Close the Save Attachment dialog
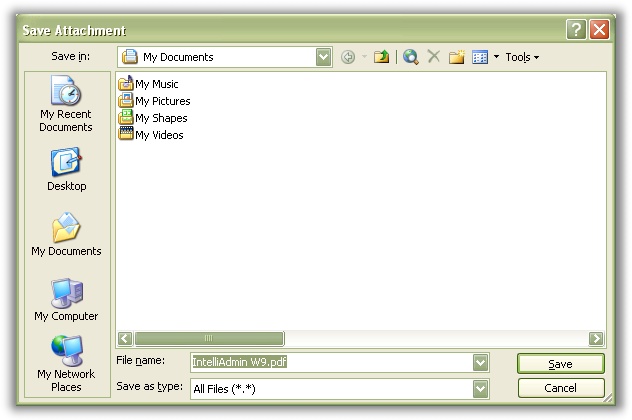 tap(599, 29)
